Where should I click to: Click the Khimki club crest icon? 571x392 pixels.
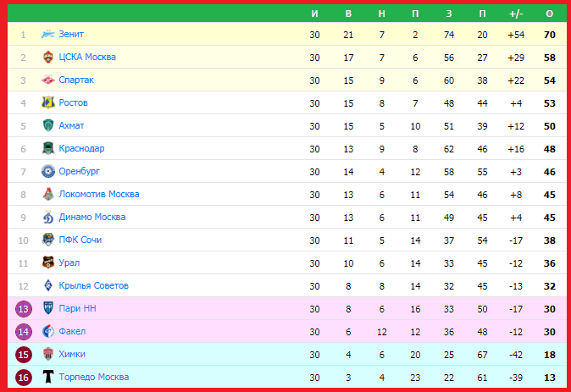tap(48, 354)
